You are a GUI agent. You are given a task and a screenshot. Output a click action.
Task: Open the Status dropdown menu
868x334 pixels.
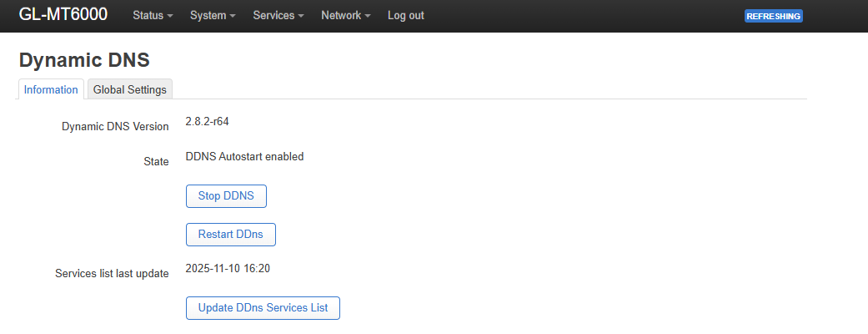[x=153, y=16]
